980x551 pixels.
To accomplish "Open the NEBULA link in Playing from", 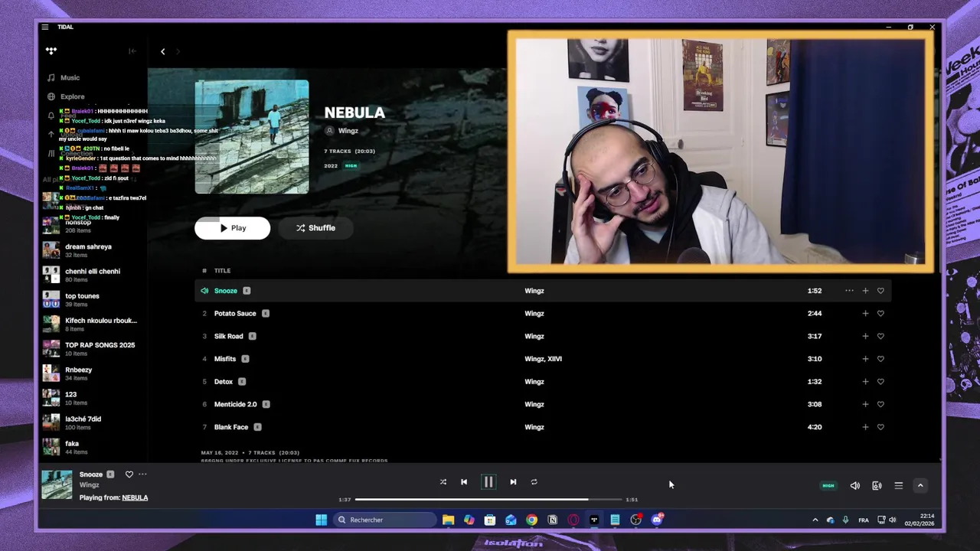I will (x=135, y=497).
